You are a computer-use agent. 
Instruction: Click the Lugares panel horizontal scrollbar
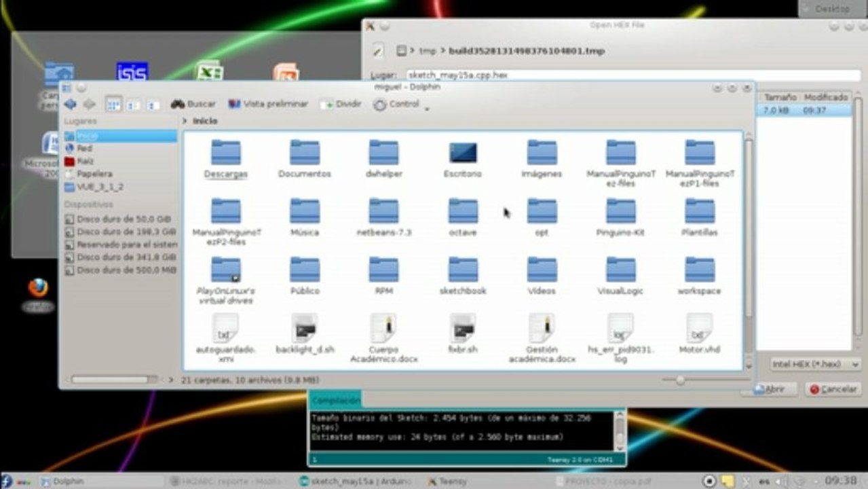(114, 380)
